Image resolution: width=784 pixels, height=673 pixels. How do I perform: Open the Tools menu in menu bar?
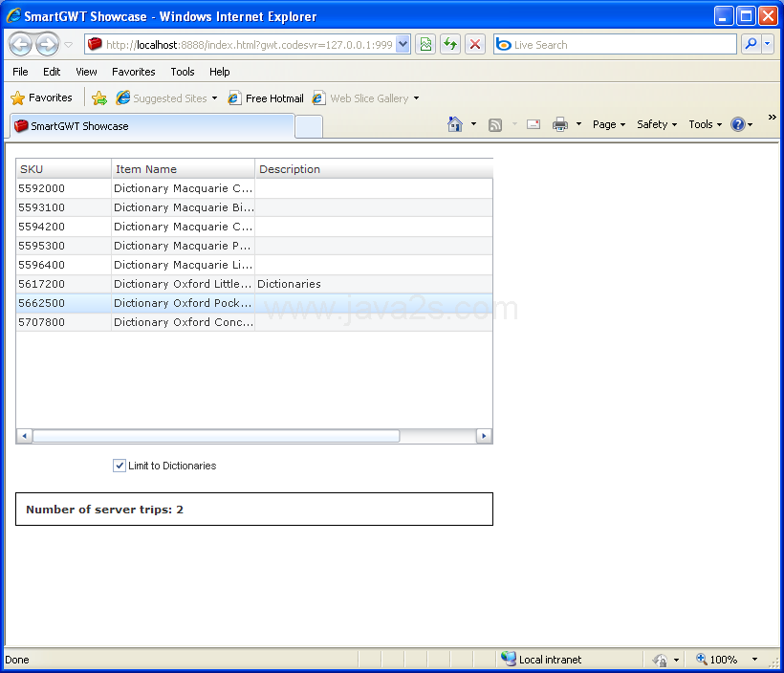[183, 72]
